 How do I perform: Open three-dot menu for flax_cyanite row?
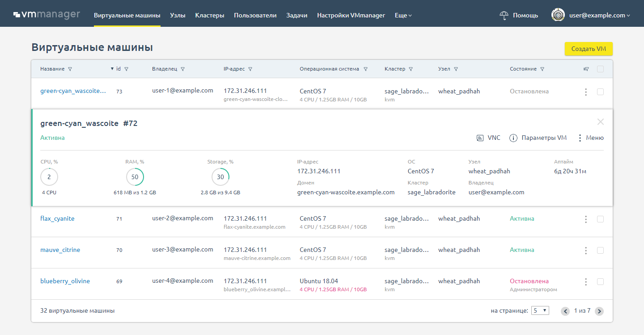click(x=585, y=219)
